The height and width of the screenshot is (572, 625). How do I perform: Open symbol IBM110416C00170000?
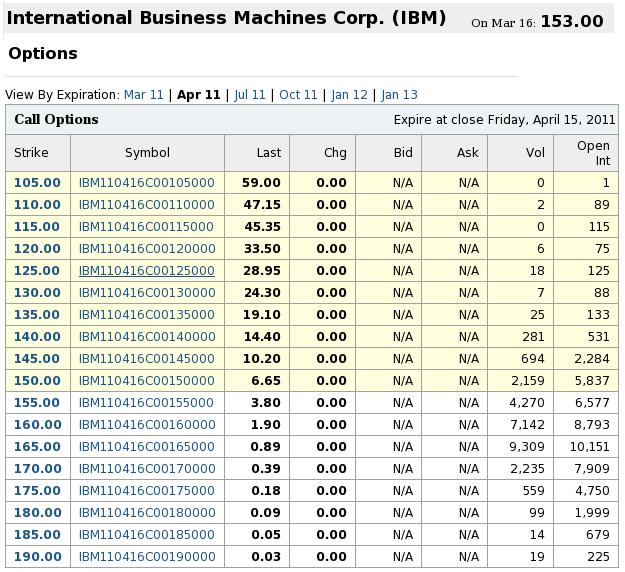pos(147,468)
